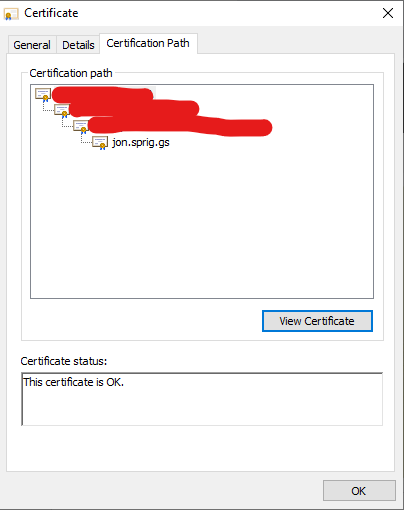Screen dimensions: 404x510
Task: Select the redacted root certificate name
Action: click(x=103, y=94)
